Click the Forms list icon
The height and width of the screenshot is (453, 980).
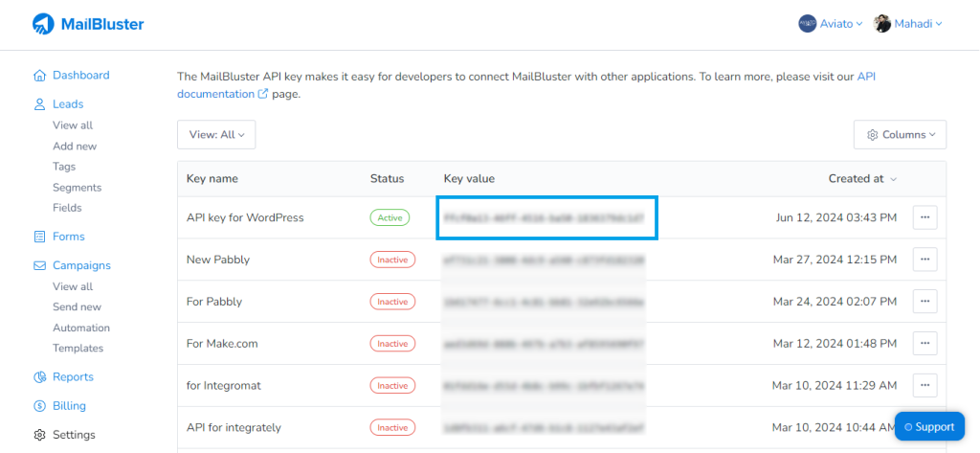pos(39,237)
